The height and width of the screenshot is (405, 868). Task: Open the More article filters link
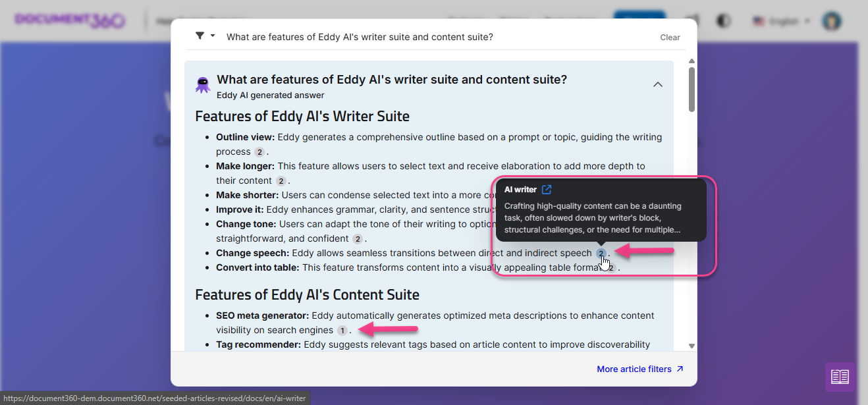(x=640, y=369)
